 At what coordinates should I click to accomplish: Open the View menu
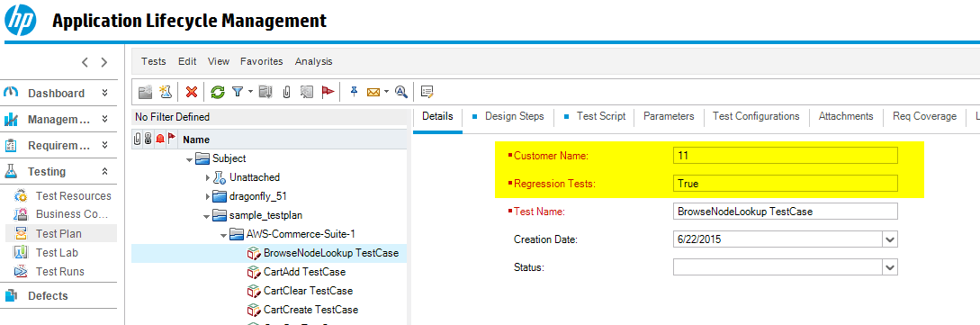coord(219,61)
